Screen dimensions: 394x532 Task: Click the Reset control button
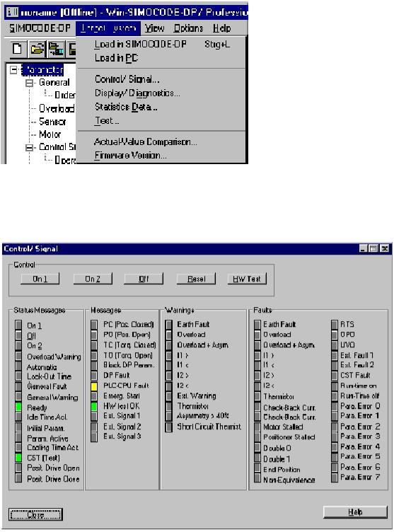point(196,279)
